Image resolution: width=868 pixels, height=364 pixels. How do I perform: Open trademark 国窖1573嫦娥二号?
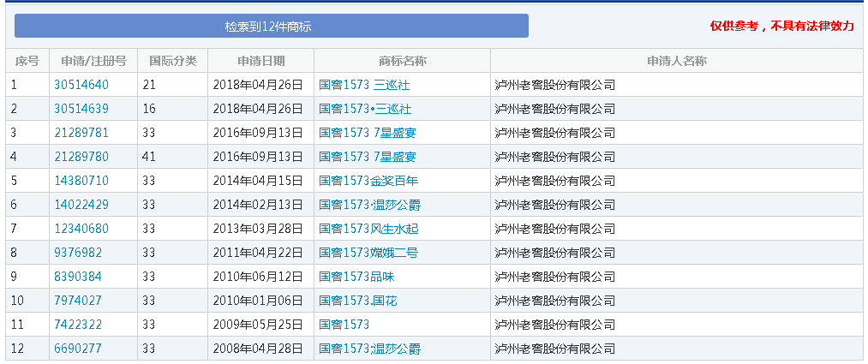(x=368, y=253)
